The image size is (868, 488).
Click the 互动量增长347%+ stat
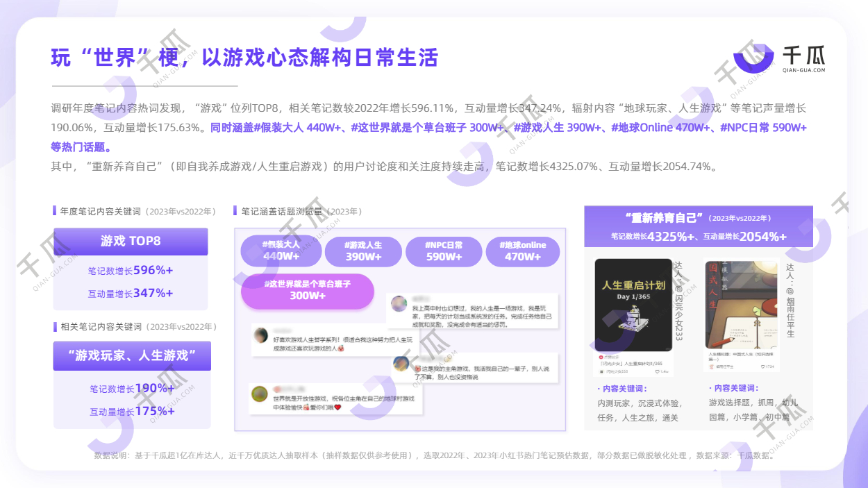pos(131,293)
